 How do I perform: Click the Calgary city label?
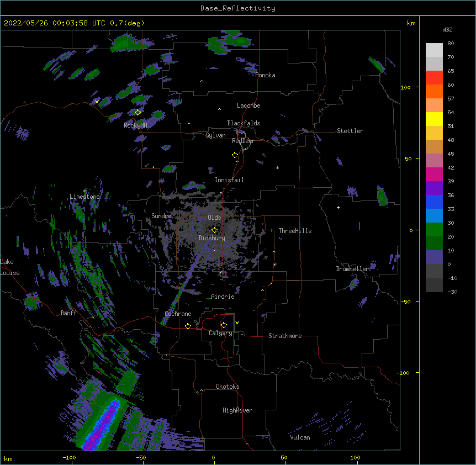point(220,333)
